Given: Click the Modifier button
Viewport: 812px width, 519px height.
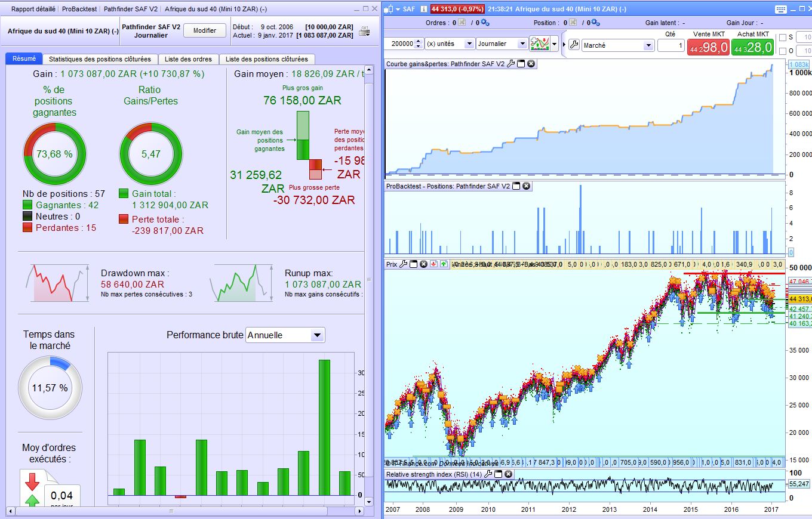Looking at the screenshot, I should (205, 30).
